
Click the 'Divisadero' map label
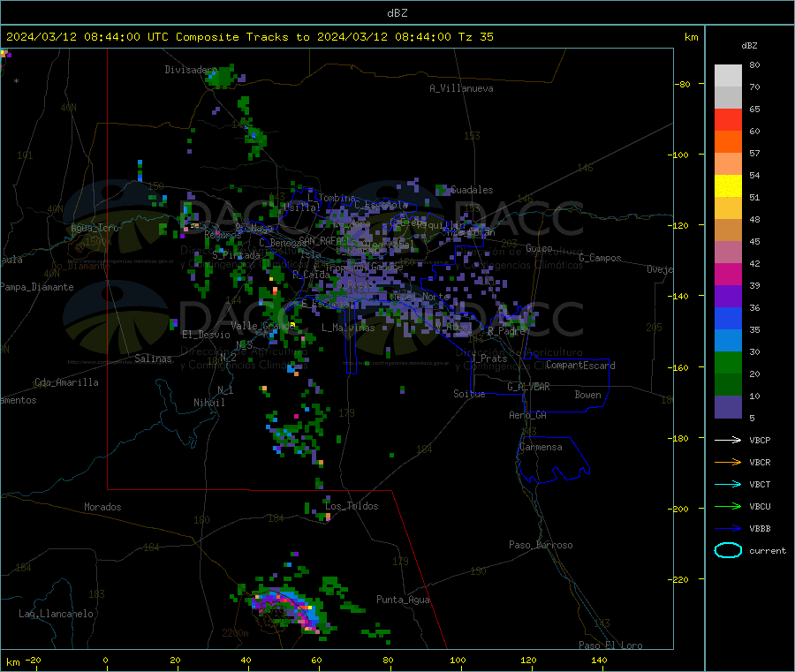tap(191, 70)
